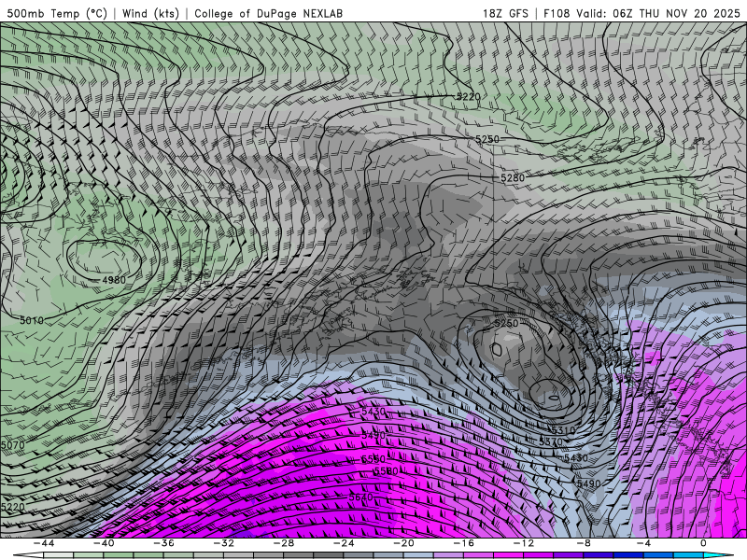Click the 5280 height contour label
Screen dimensions: 747x560
pos(513,178)
